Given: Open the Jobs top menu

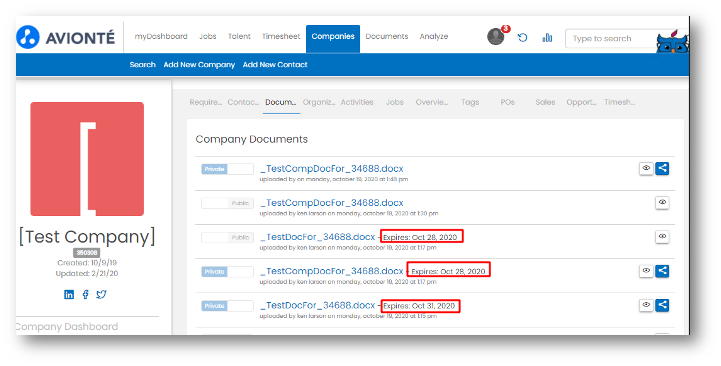Looking at the screenshot, I should (x=207, y=36).
